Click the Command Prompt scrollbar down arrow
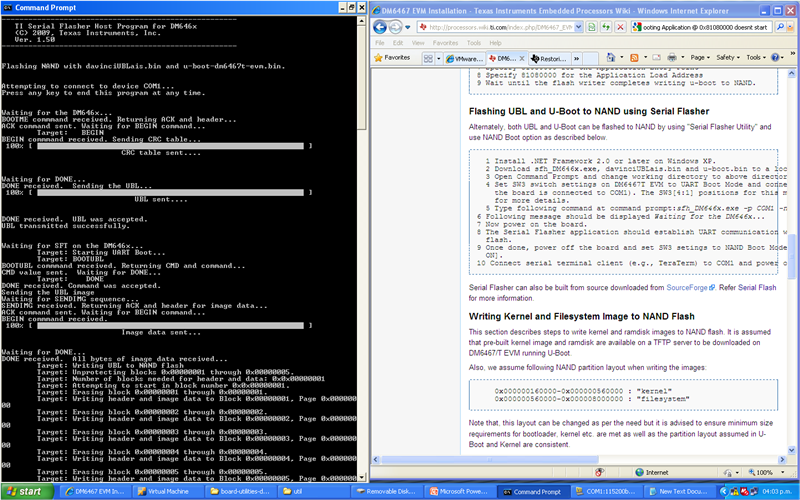Screen dimensions: 800x500 362,478
